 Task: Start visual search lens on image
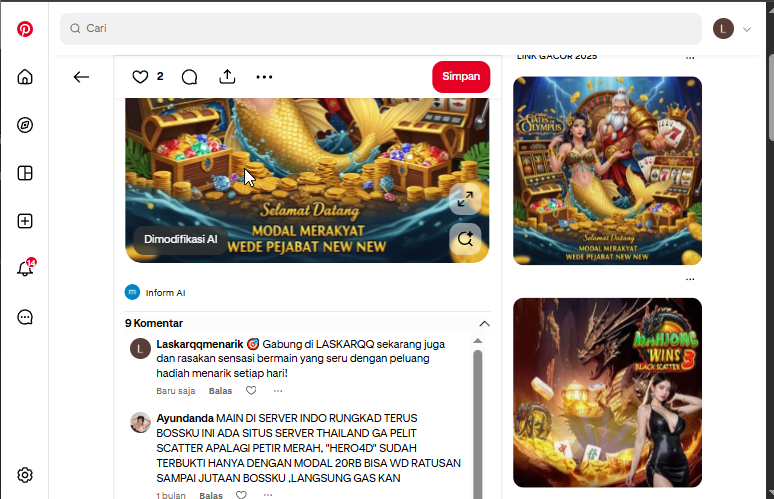[465, 239]
